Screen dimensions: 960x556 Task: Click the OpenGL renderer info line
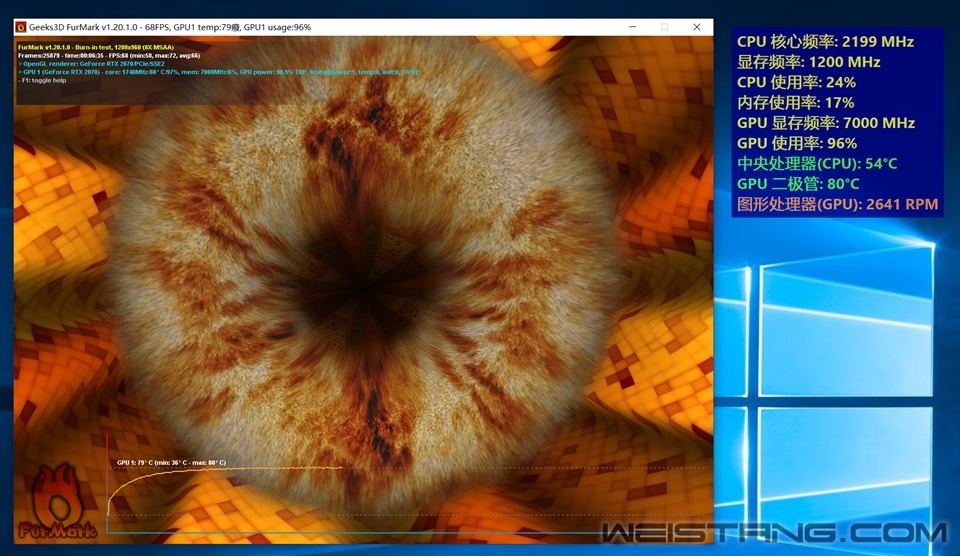pos(91,63)
